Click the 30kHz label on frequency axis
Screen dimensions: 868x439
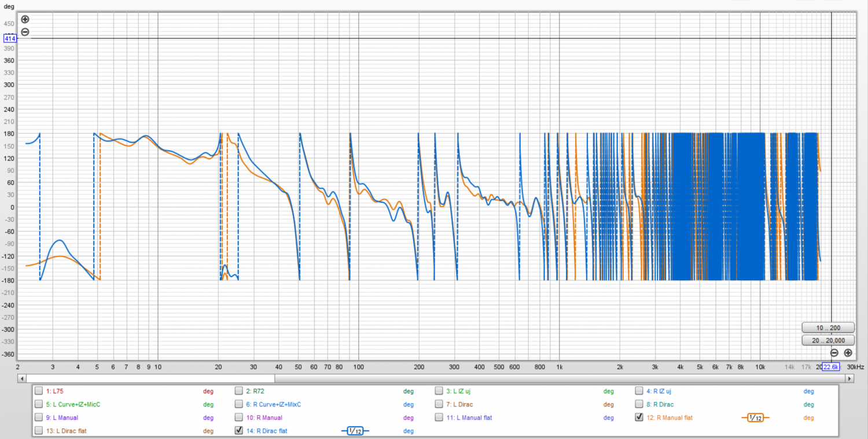[855, 367]
